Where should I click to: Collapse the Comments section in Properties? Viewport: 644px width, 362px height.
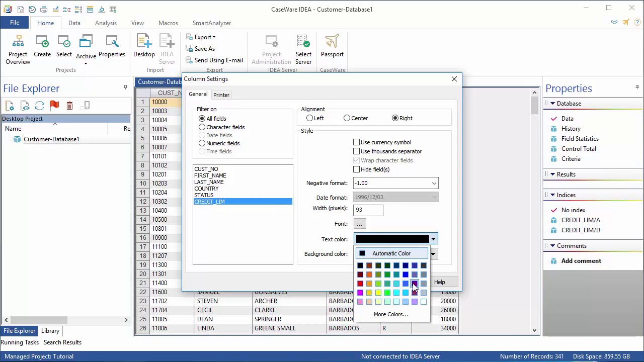point(552,246)
